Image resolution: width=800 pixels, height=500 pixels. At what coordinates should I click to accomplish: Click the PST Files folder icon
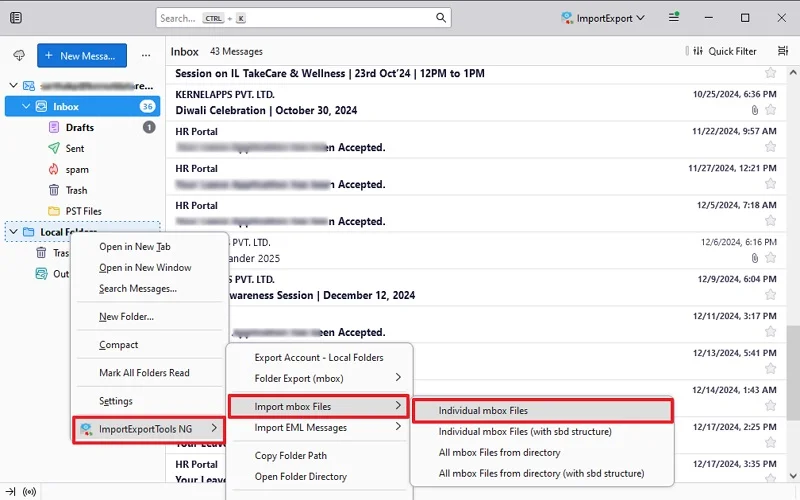(x=54, y=211)
